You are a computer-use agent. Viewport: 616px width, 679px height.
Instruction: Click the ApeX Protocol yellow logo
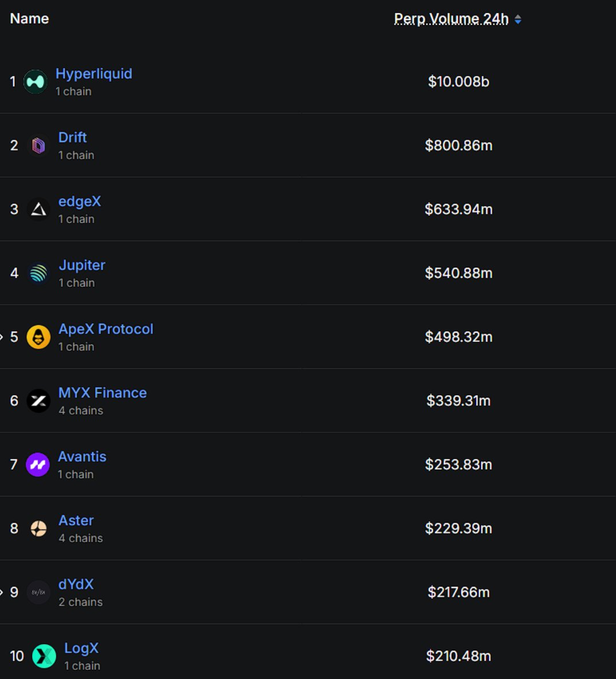coord(38,337)
